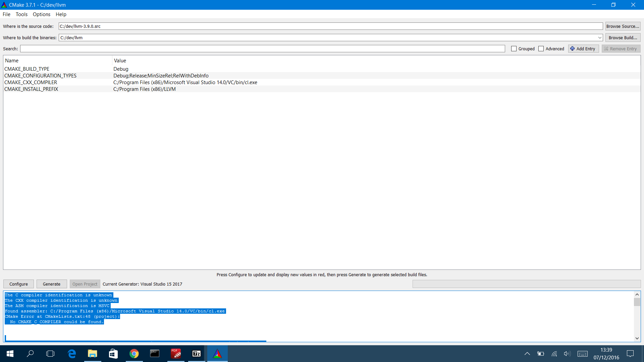
Task: Open the Options menu
Action: [41, 14]
